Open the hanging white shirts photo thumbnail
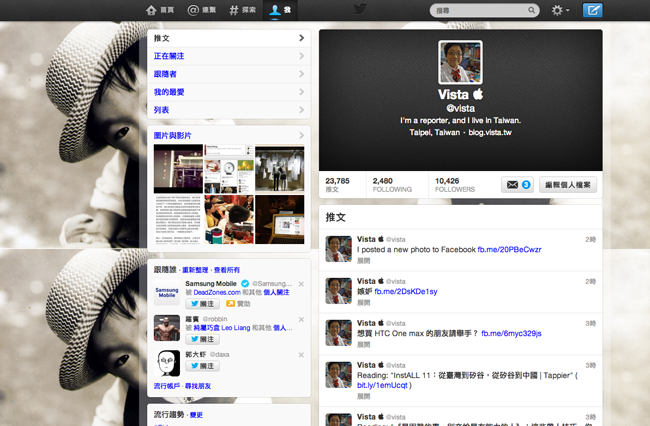Viewport: 650px width, 426px height. point(280,169)
